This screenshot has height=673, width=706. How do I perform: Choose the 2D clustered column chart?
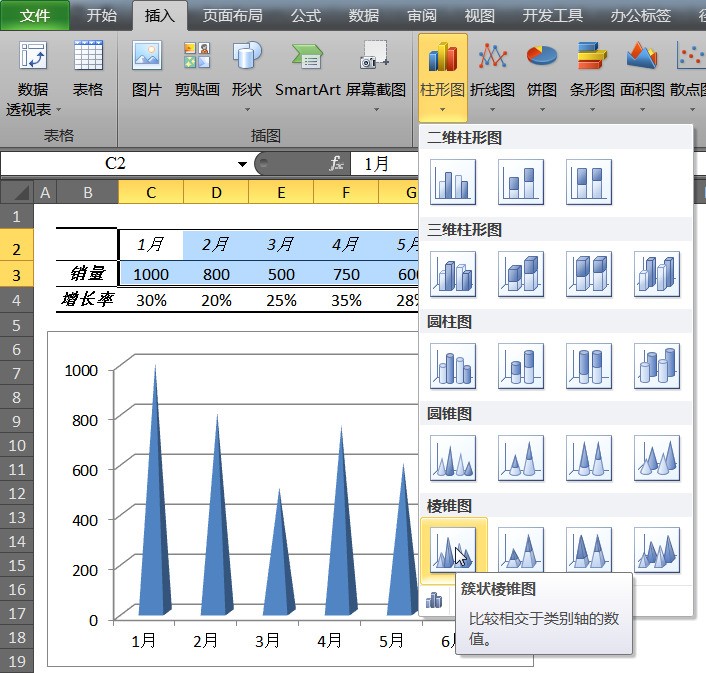point(453,182)
